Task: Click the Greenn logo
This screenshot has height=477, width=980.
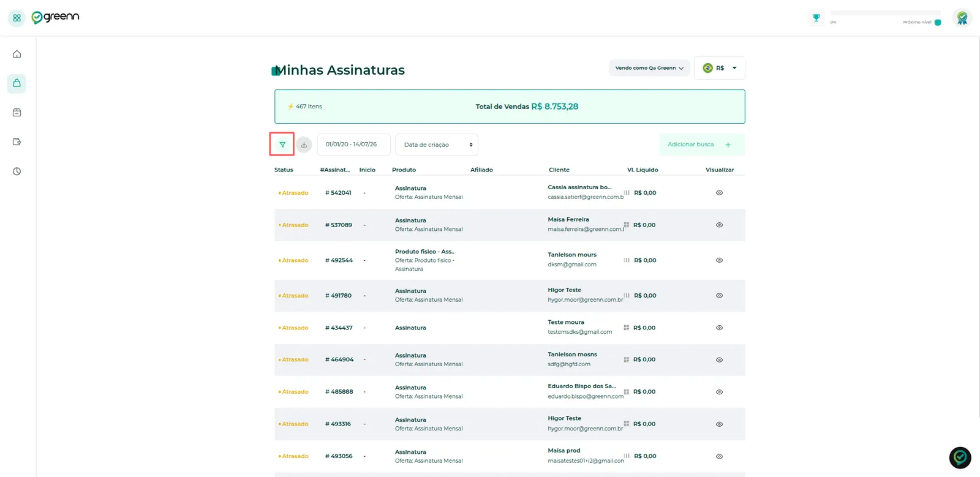Action: click(x=55, y=17)
